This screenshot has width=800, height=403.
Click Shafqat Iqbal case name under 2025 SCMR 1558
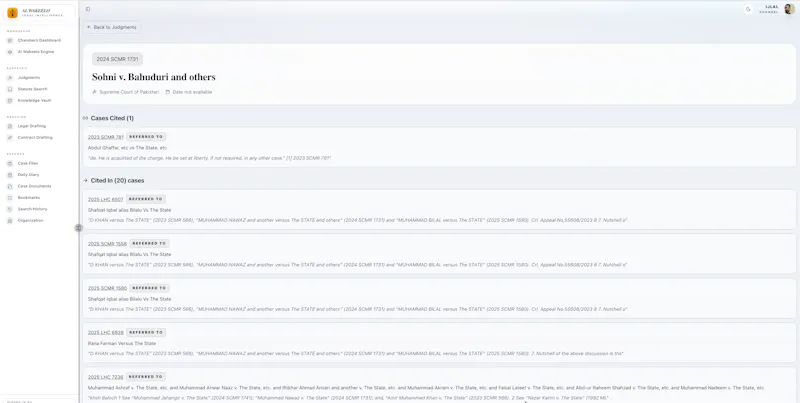click(x=130, y=255)
